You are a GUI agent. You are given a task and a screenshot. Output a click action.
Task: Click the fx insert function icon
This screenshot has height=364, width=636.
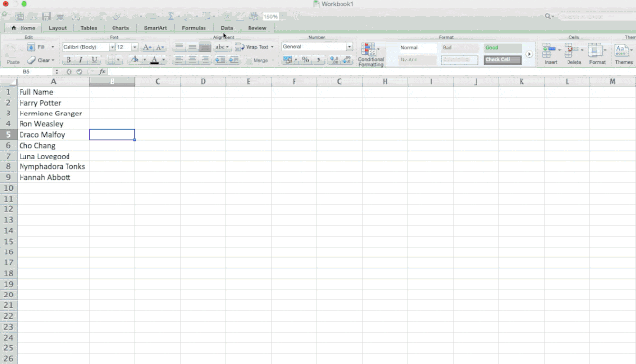pyautogui.click(x=102, y=71)
